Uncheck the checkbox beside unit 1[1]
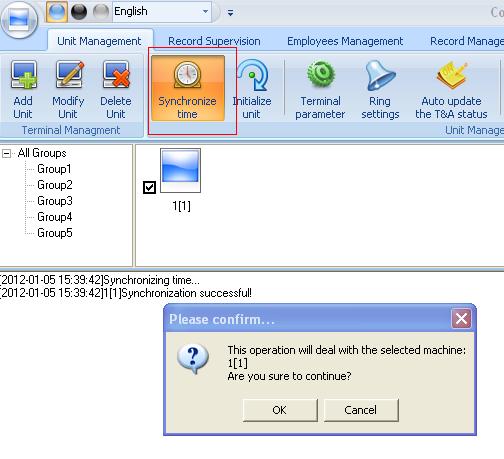The width and height of the screenshot is (504, 459). point(149,187)
